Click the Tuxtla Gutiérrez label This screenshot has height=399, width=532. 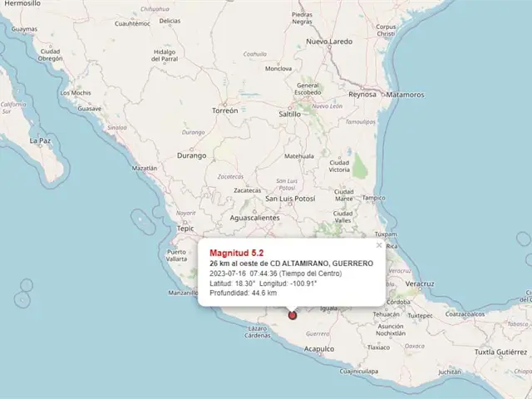pos(503,352)
